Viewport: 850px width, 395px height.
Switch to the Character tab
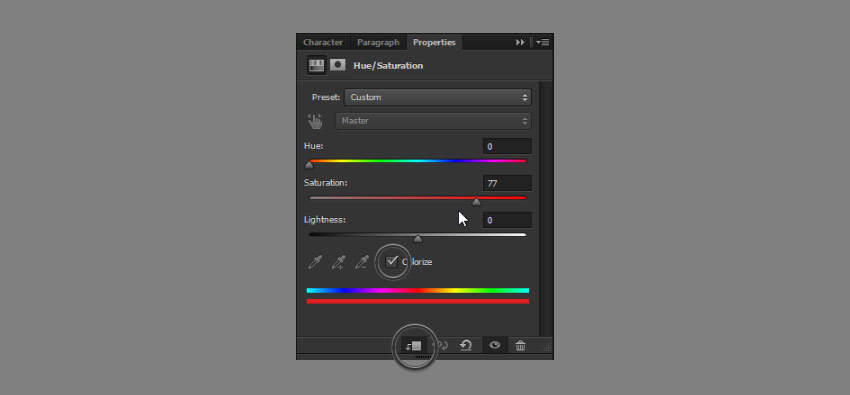(x=323, y=42)
